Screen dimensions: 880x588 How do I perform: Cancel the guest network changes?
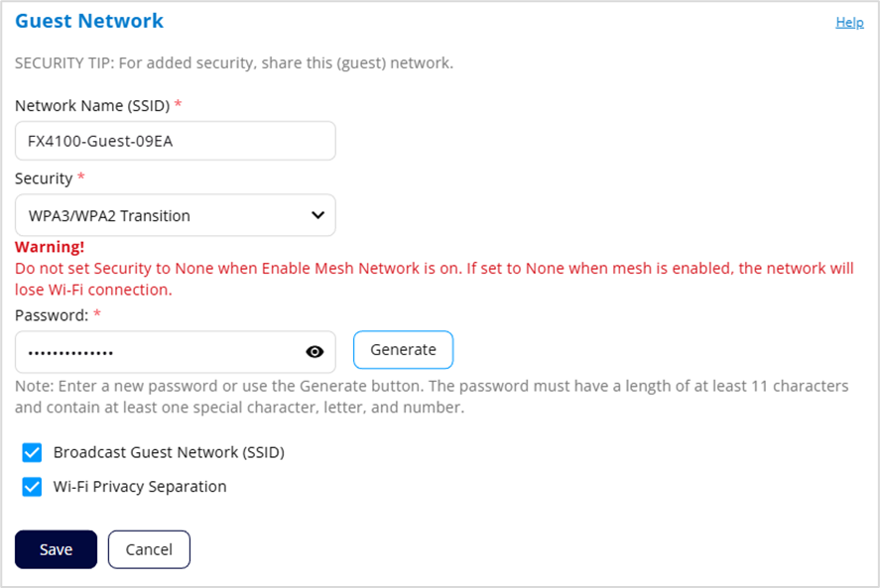[149, 549]
